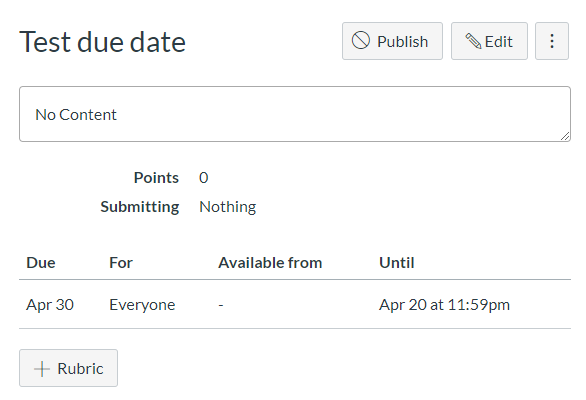The height and width of the screenshot is (400, 586).
Task: Click the unpublished circle-slash icon
Action: (x=361, y=41)
